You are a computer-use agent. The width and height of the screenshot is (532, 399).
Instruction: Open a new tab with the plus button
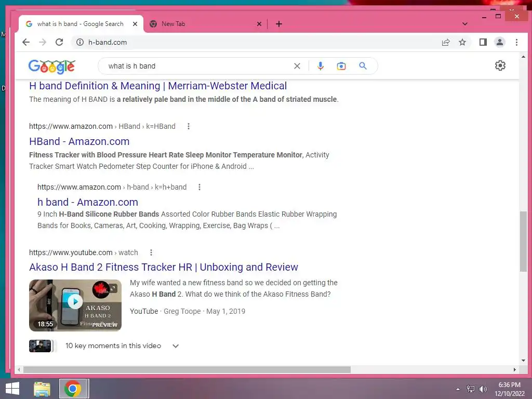tap(279, 24)
